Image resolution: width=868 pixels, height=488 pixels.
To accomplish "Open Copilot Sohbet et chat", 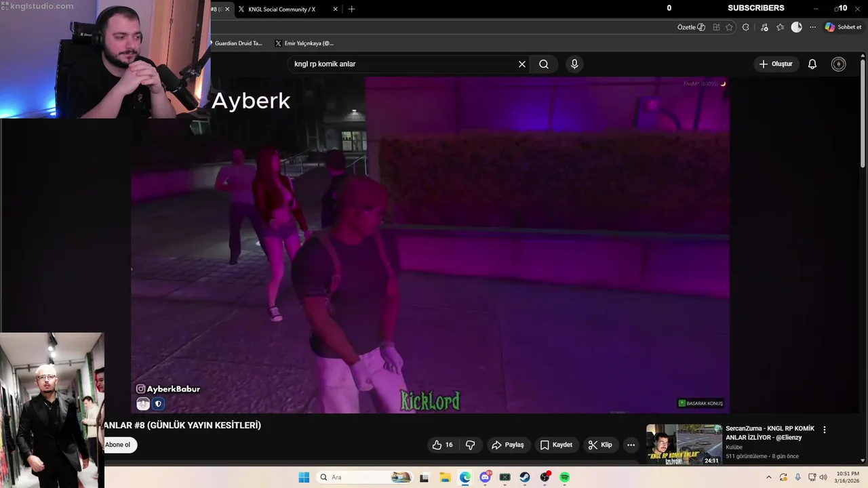I will click(843, 27).
